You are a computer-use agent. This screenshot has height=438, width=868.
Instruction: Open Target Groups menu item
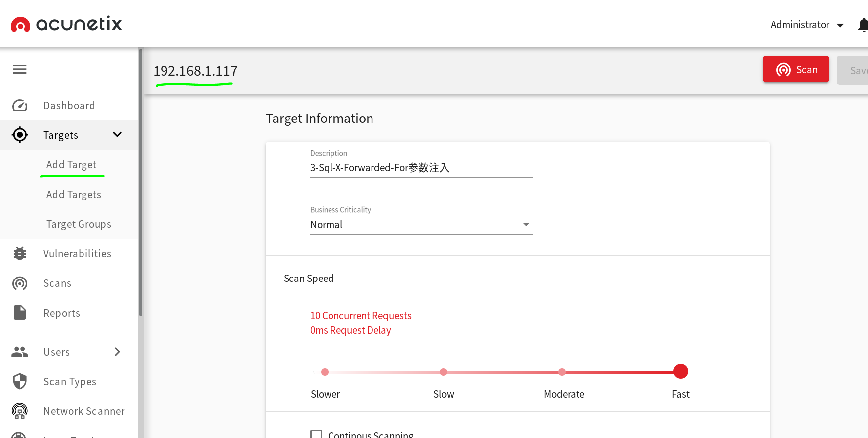coord(79,224)
